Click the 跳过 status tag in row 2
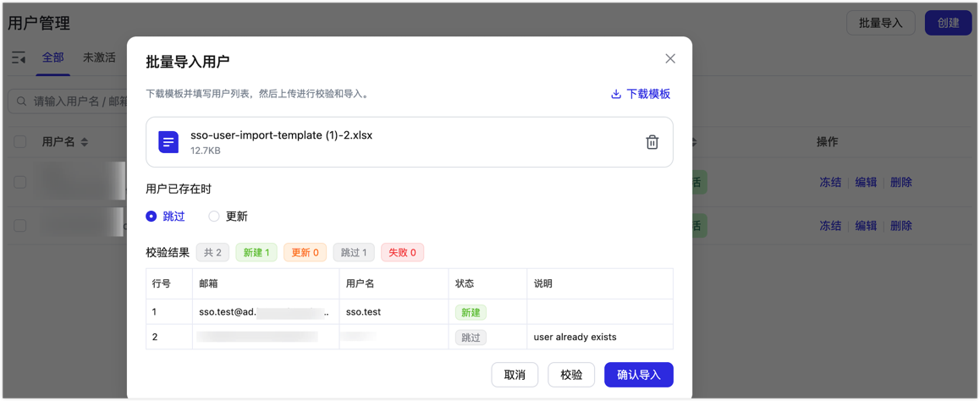 click(471, 338)
